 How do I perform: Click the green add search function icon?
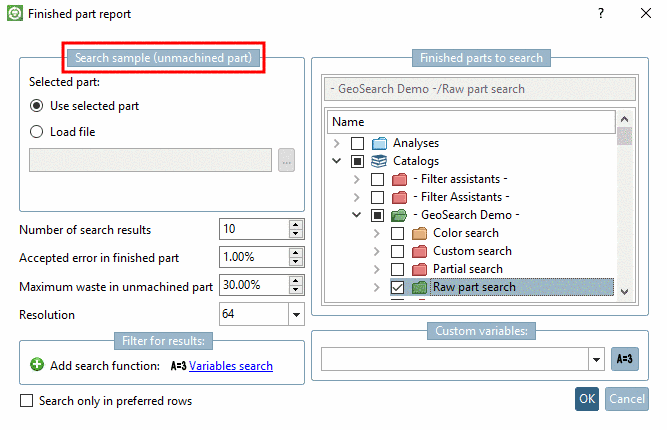pos(37,365)
